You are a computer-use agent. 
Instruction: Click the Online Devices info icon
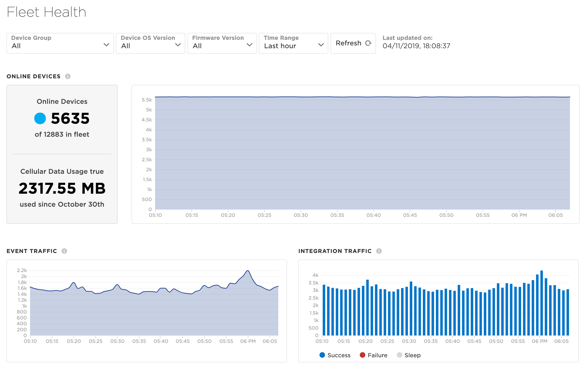[68, 76]
